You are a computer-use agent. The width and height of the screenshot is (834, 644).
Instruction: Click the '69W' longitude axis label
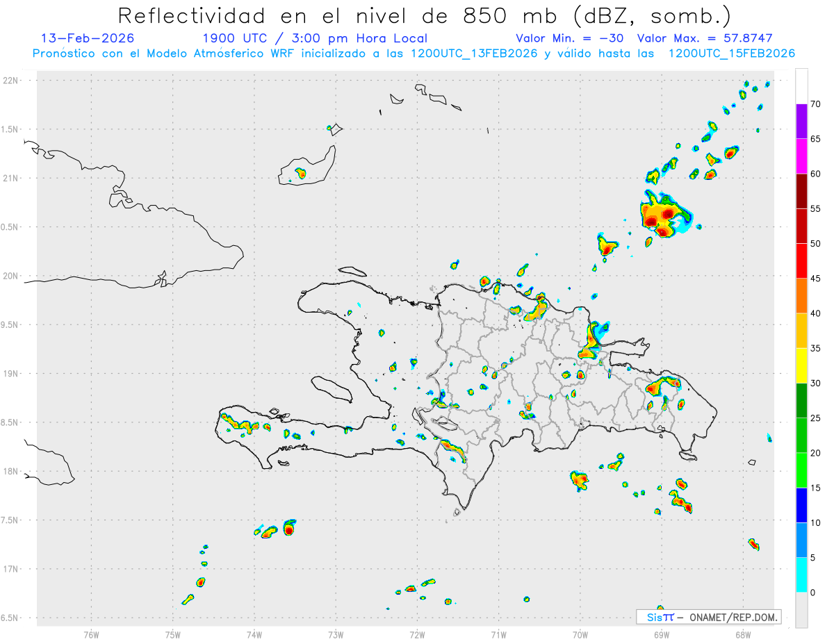tap(662, 634)
